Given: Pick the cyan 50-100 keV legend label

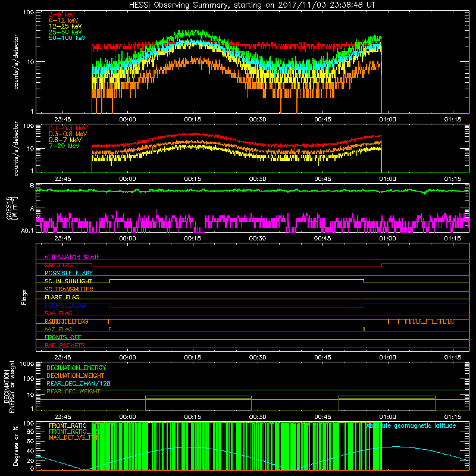Looking at the screenshot, I should pyautogui.click(x=67, y=38).
